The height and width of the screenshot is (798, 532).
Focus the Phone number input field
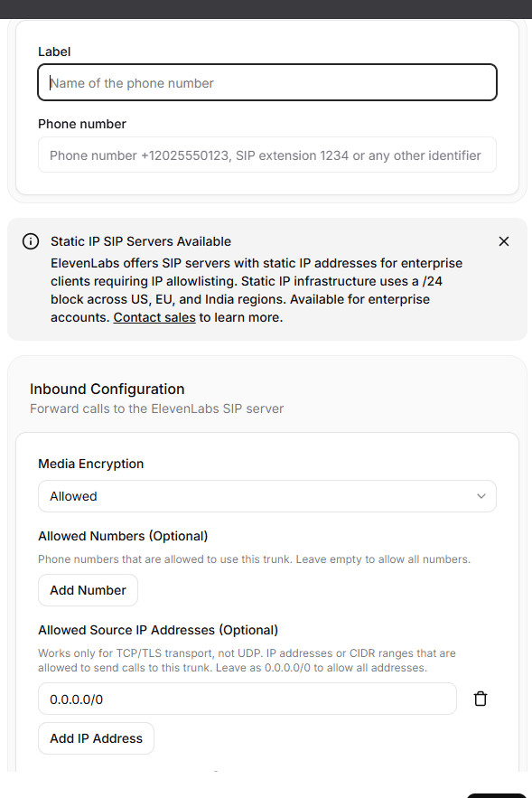(266, 155)
